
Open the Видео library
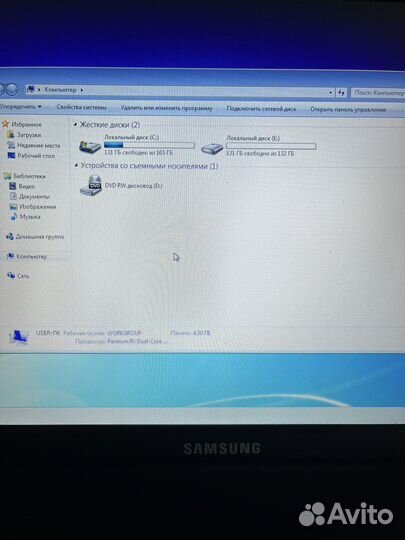[27, 186]
